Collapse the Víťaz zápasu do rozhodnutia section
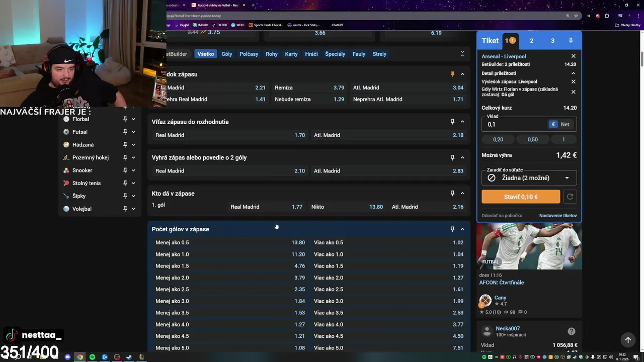Viewport: 644px width, 362px height. point(462,122)
